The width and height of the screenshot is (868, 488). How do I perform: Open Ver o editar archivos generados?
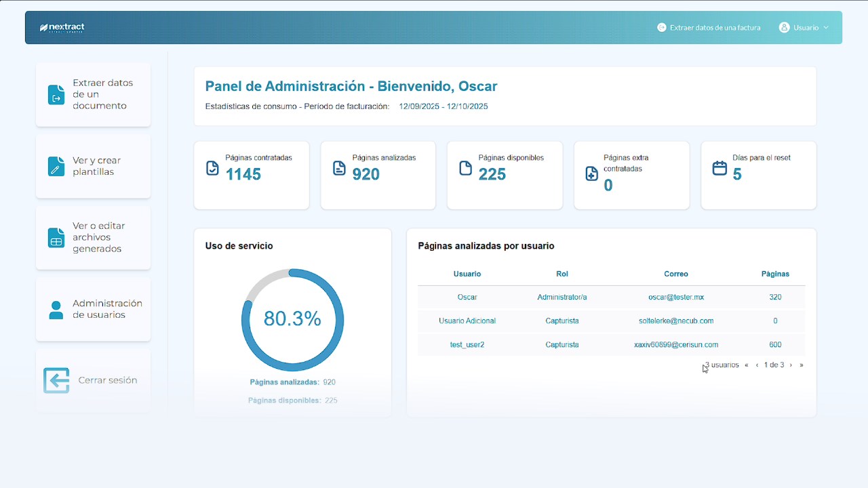93,237
